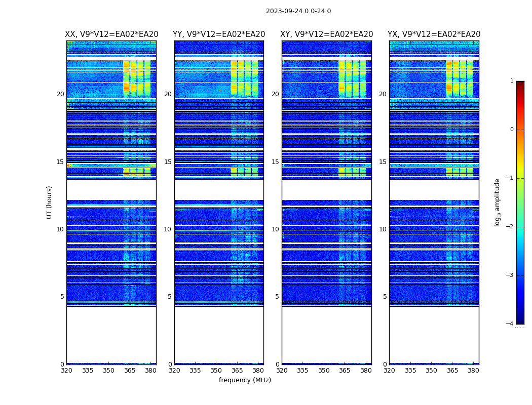The image size is (532, 405).
Task: Click the colorbar tick label 1
Action: pos(512,81)
